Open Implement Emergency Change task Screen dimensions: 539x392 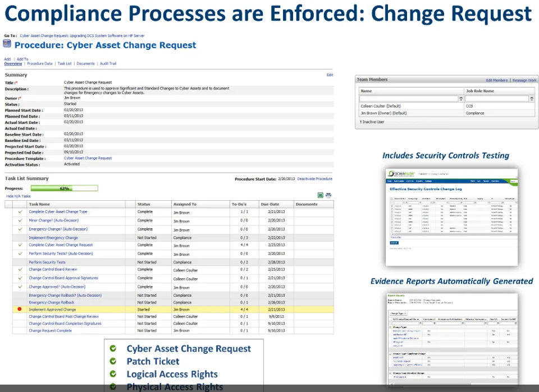(x=53, y=238)
